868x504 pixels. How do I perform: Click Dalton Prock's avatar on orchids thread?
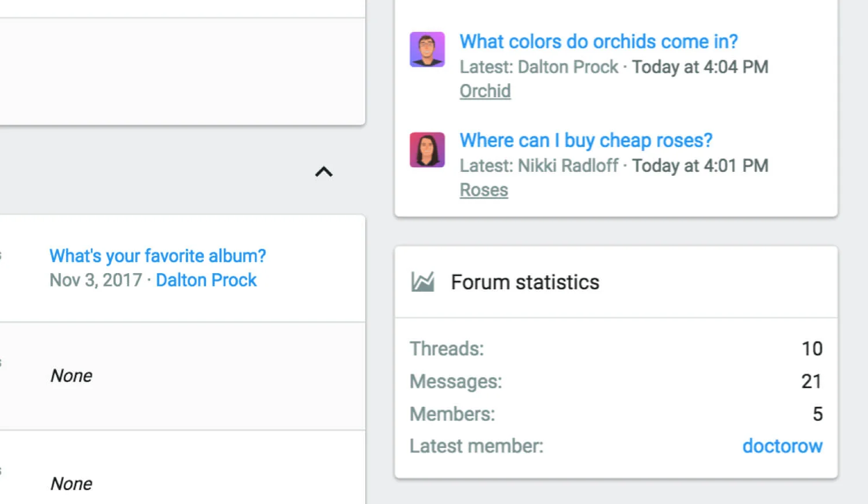[x=427, y=50]
